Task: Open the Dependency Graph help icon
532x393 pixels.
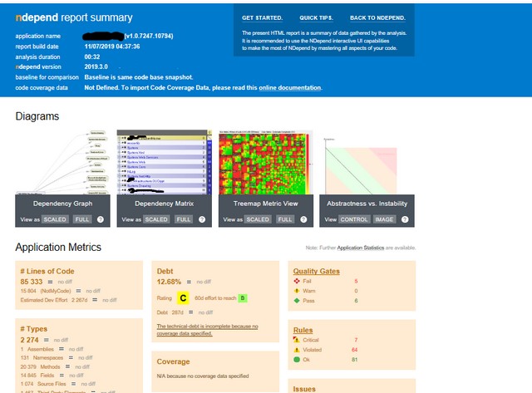Action: pyautogui.click(x=101, y=219)
